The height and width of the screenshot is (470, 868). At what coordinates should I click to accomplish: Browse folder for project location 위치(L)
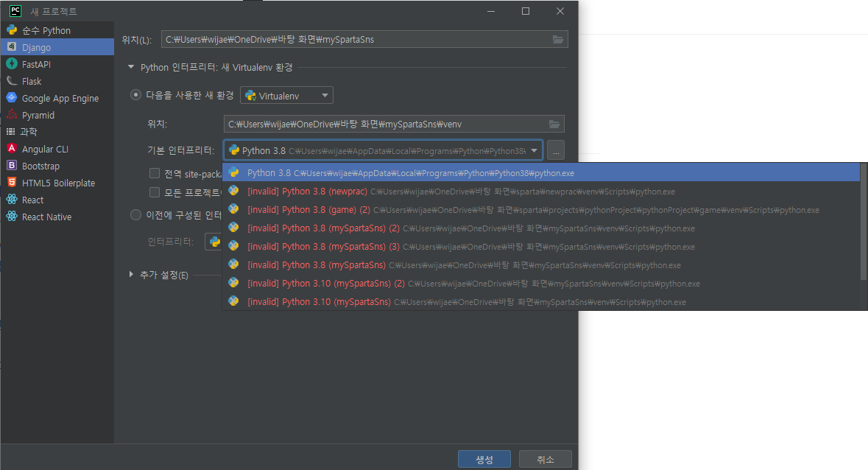click(x=558, y=39)
